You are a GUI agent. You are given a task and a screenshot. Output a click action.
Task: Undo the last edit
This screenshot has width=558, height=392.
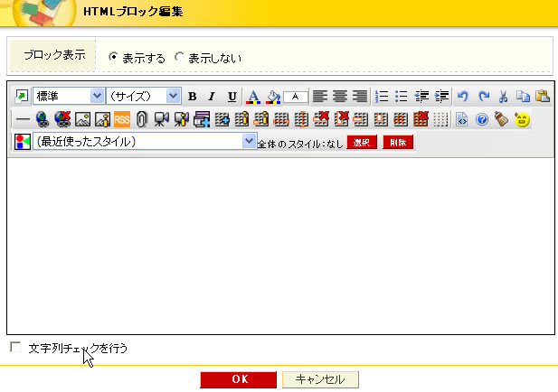463,97
